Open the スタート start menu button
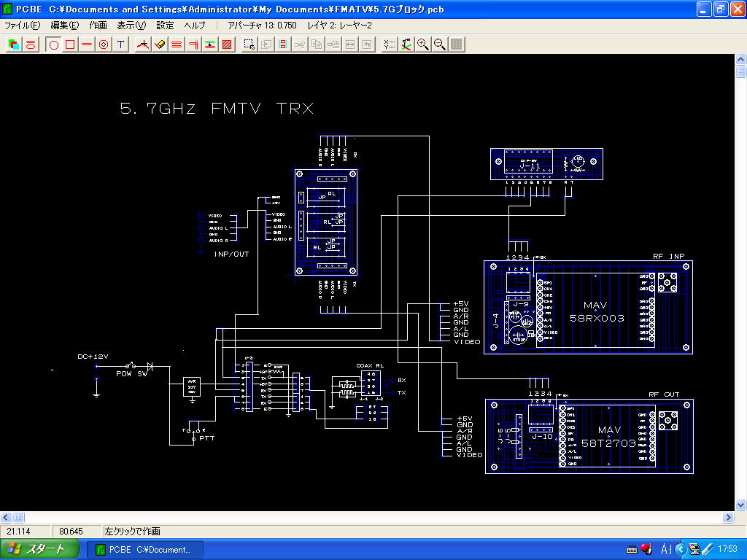This screenshot has width=747, height=560. [39, 550]
